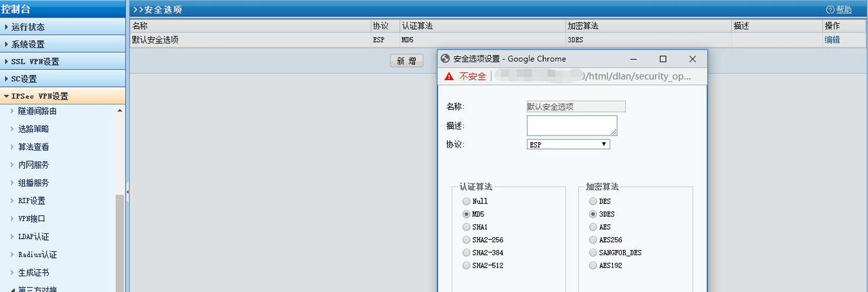
Task: Click the 默认安全选项 table cell
Action: (x=250, y=40)
